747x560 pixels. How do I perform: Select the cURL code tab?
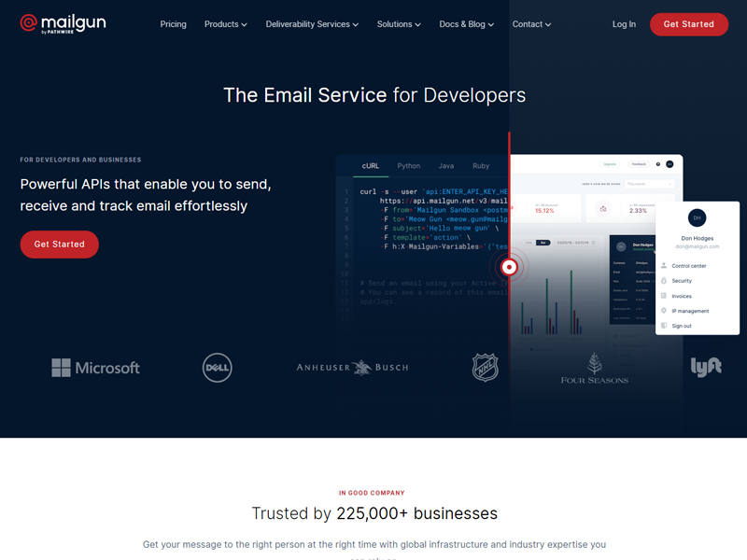coord(371,166)
